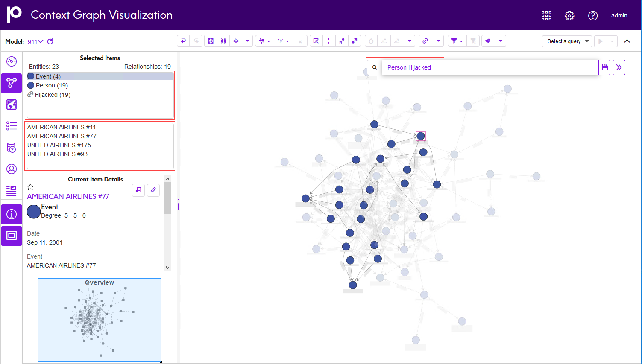
Task: Select 'UNITED AIRLINES #175' list entry
Action: click(x=59, y=145)
